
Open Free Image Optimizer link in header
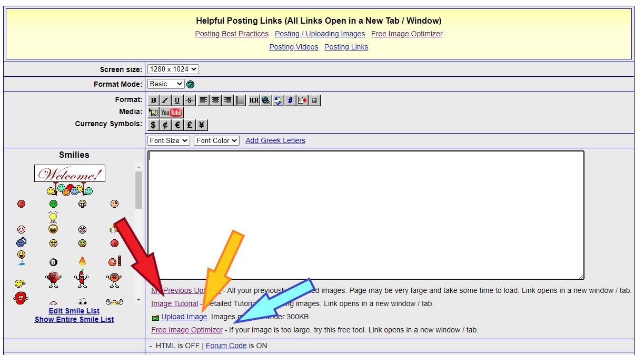point(407,34)
